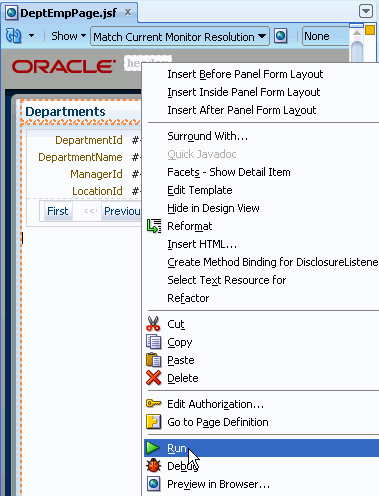Viewport: 379px width, 496px height.
Task: Close the DeptEmpPage.jsf tab
Action: coord(128,12)
